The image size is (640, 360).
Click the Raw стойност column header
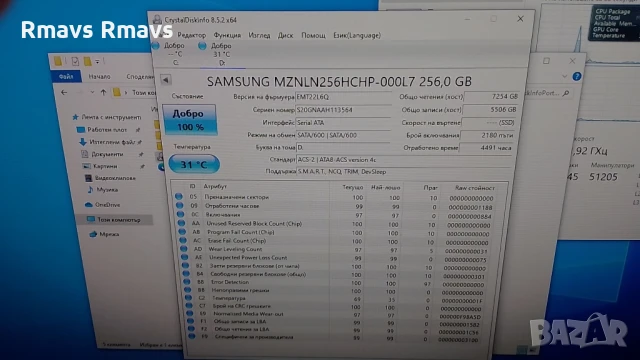click(x=474, y=188)
